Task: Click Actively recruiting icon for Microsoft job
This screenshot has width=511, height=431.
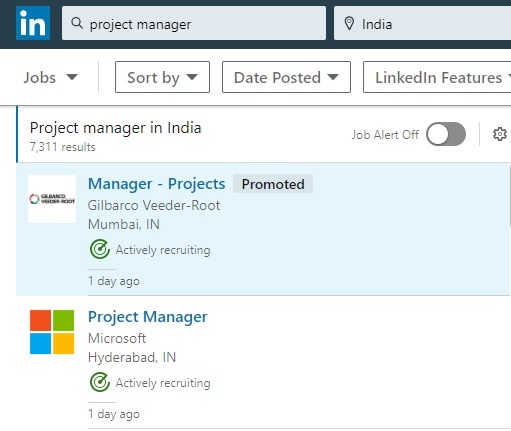Action: point(100,382)
